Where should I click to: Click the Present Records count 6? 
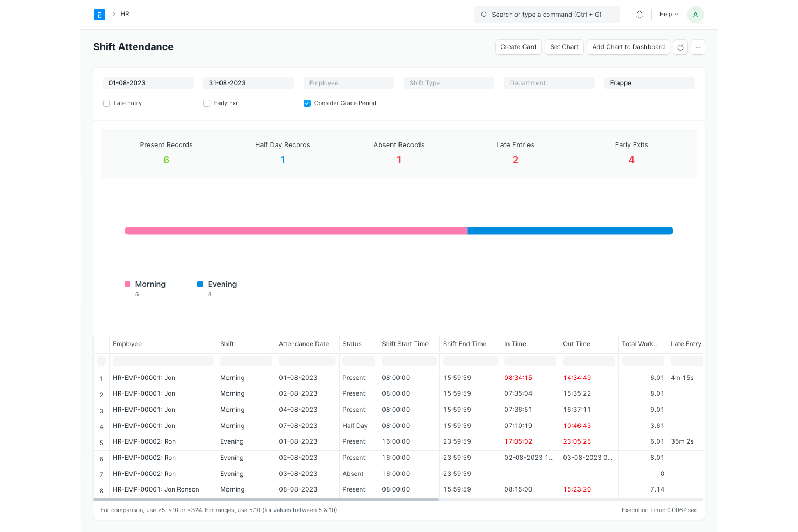click(166, 160)
